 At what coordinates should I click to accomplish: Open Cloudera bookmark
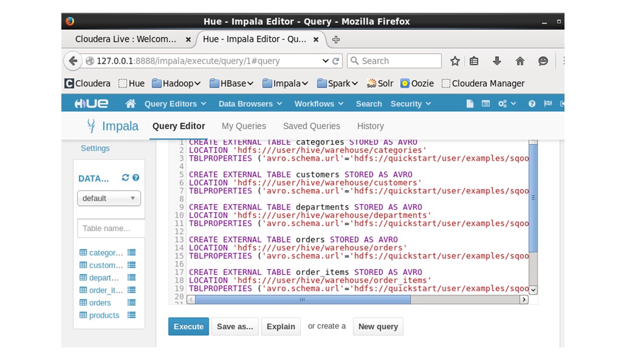tap(88, 83)
